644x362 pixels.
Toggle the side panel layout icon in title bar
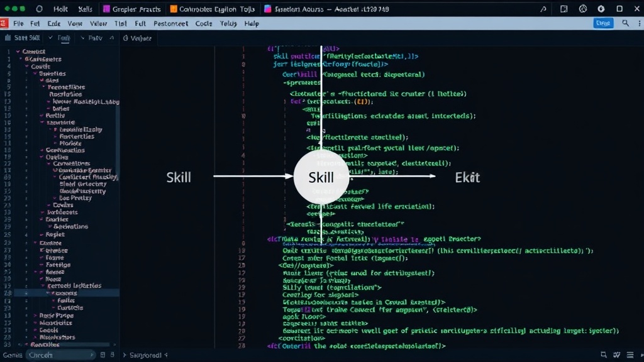click(x=564, y=9)
